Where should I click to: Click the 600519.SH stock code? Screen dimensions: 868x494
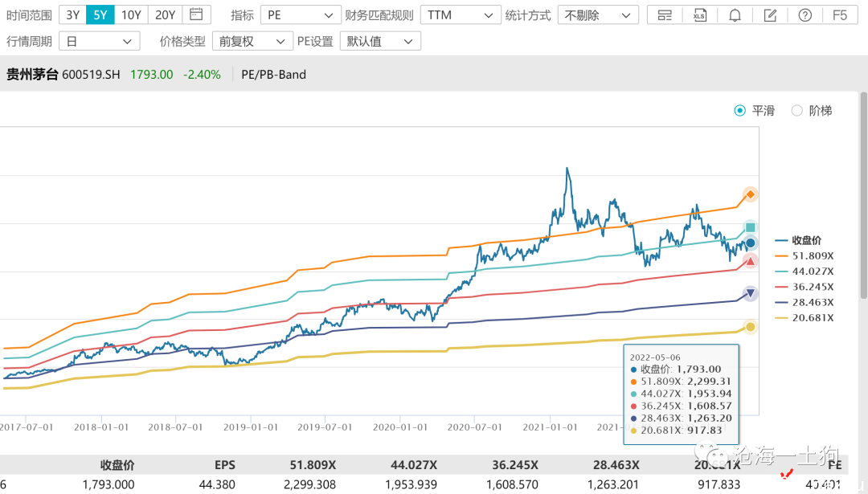tap(91, 74)
